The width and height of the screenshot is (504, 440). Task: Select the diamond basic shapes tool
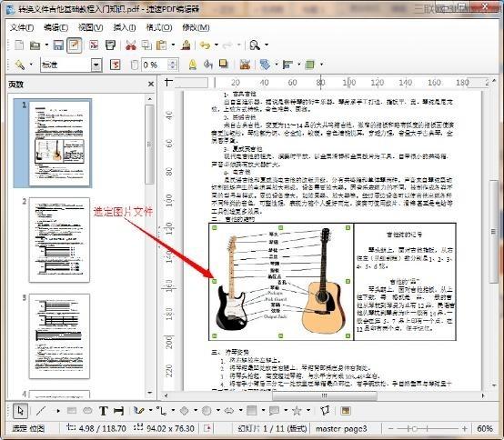[x=184, y=411]
